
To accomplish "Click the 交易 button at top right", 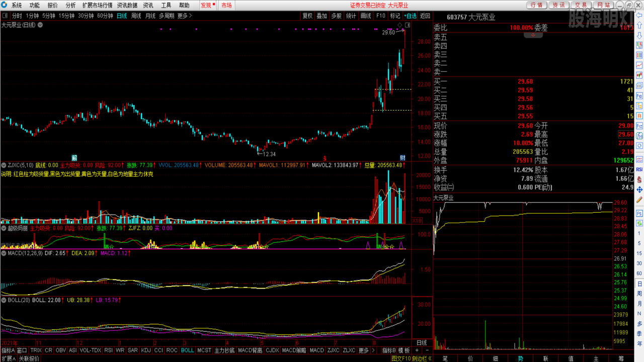I will (x=581, y=5).
